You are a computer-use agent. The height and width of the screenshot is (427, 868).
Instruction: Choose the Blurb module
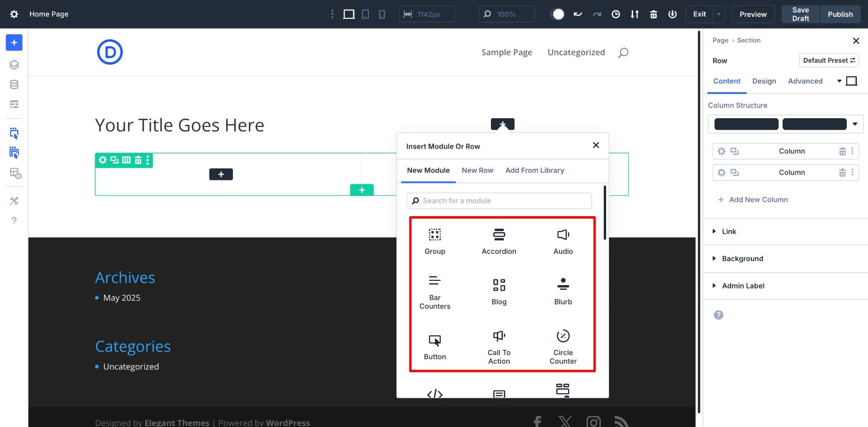(563, 292)
